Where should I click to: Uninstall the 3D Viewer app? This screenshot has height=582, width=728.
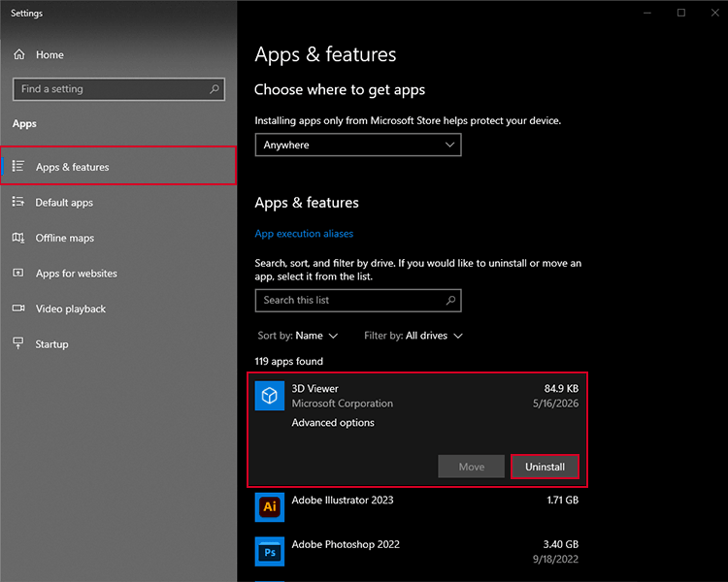[x=545, y=467]
